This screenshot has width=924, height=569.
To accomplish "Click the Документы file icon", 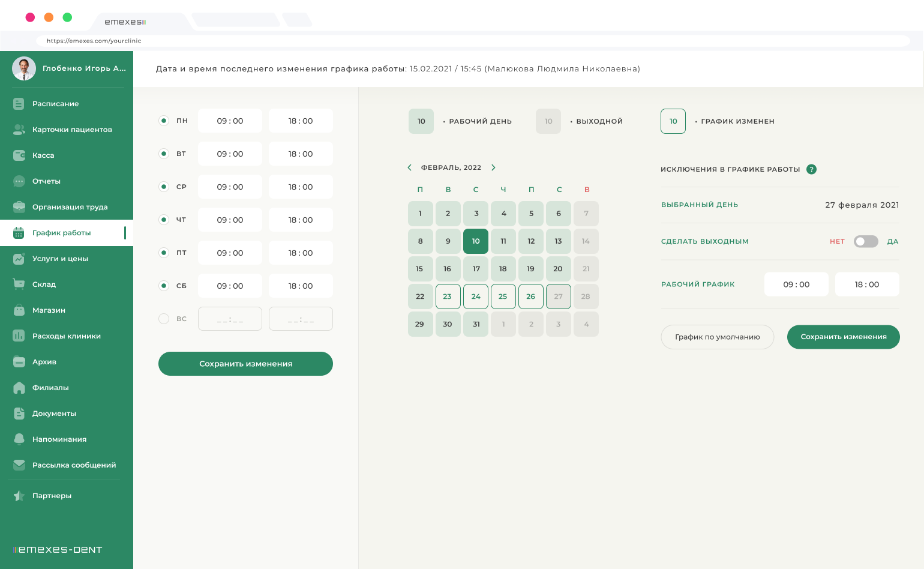I will tap(19, 414).
